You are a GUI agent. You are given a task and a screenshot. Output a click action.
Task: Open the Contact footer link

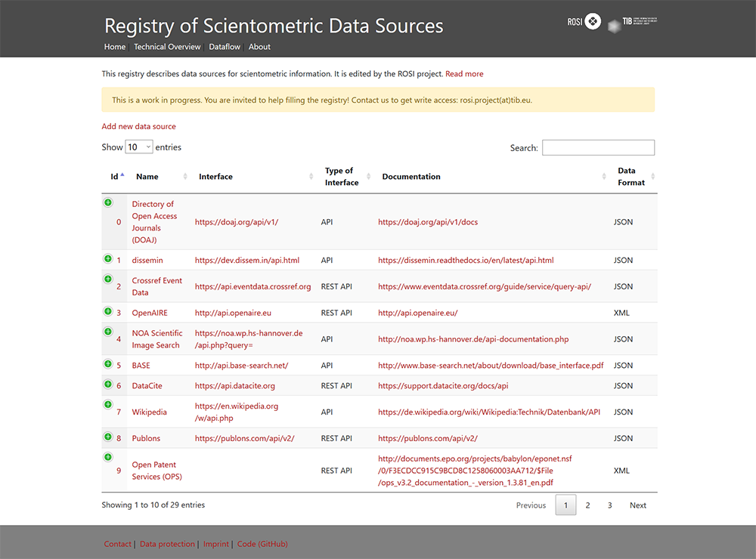(118, 544)
